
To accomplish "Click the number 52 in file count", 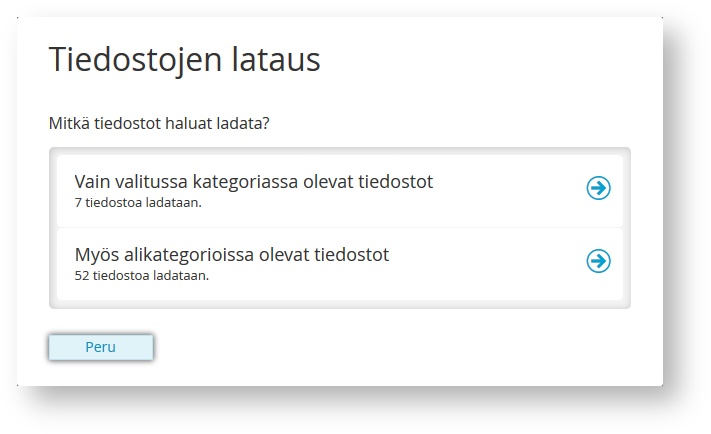I will click(x=82, y=275).
